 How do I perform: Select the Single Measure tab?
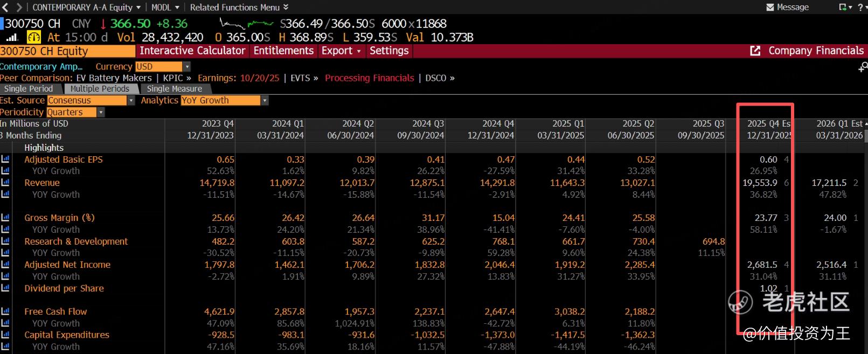[174, 89]
